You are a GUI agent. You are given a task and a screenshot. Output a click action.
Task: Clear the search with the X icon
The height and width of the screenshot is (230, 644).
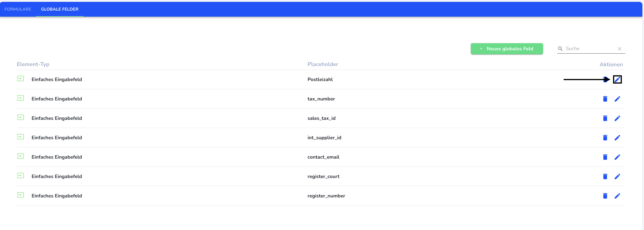pyautogui.click(x=619, y=49)
